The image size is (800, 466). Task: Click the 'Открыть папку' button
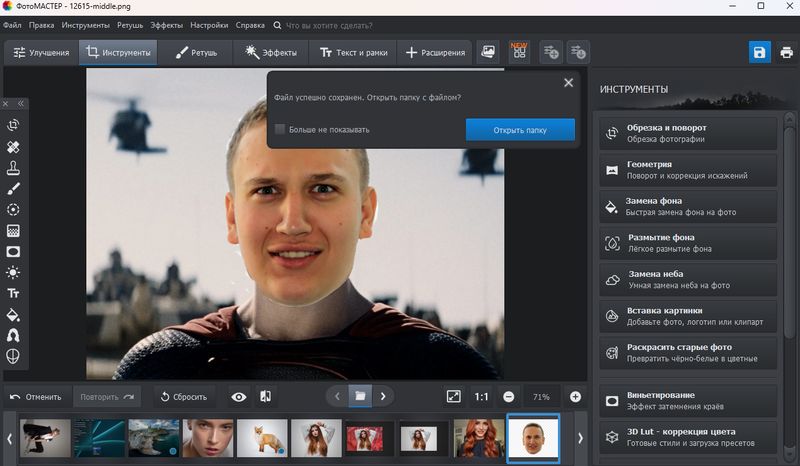(x=520, y=130)
